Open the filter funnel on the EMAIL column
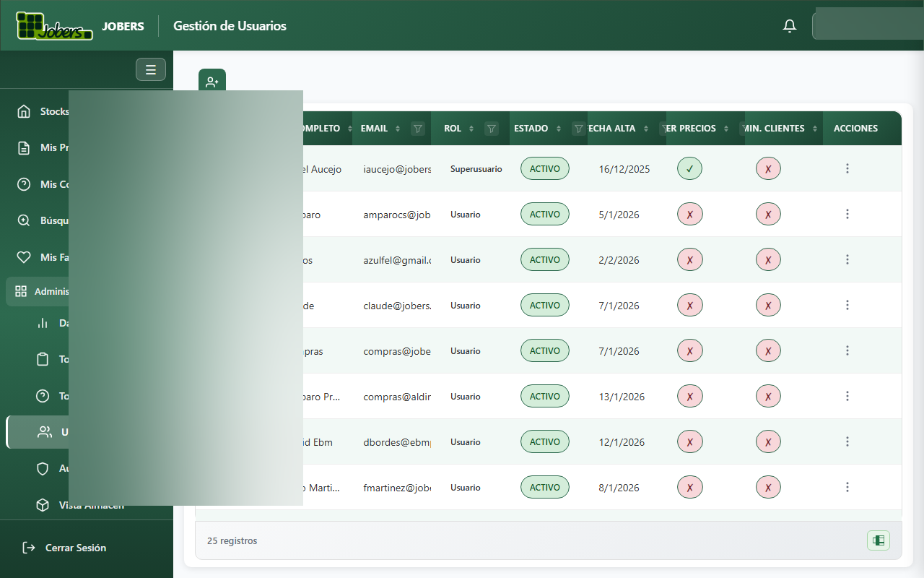The image size is (924, 578). [x=417, y=128]
